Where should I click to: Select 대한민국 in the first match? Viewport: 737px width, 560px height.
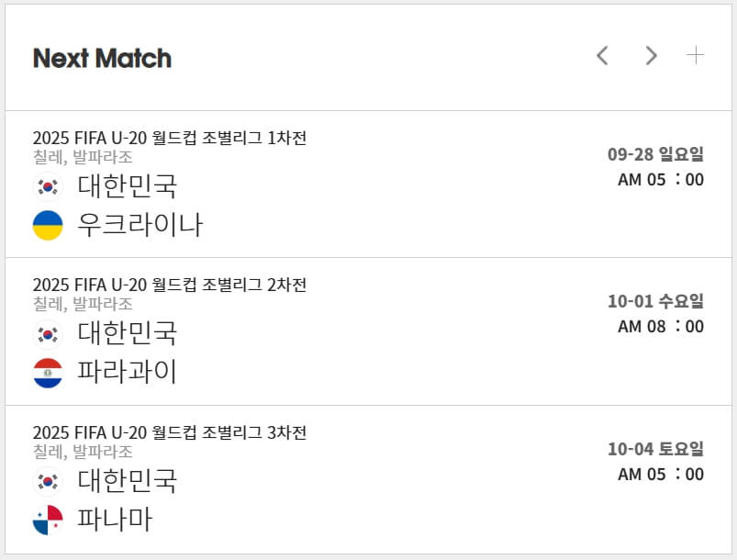[126, 186]
